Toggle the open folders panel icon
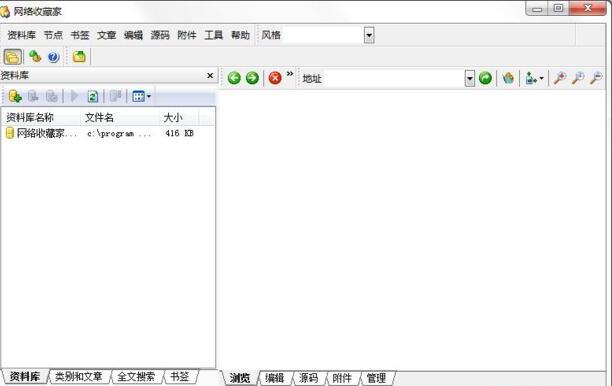The height and width of the screenshot is (386, 612). pyautogui.click(x=12, y=57)
